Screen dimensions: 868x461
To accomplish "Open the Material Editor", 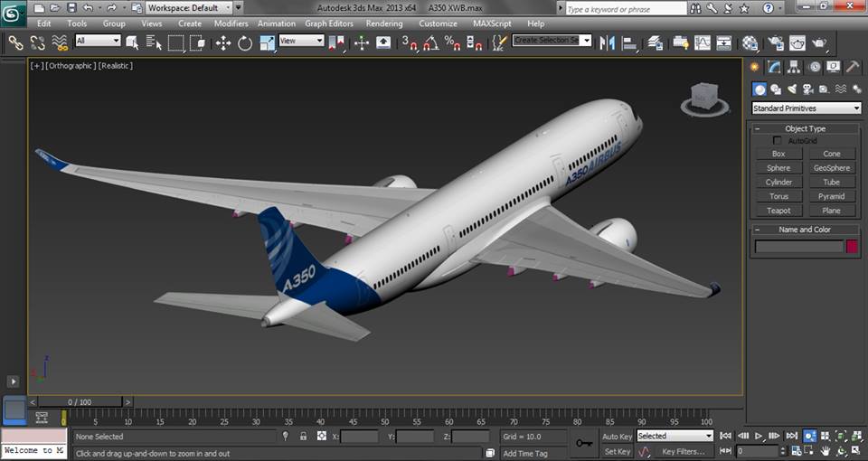I will 750,42.
